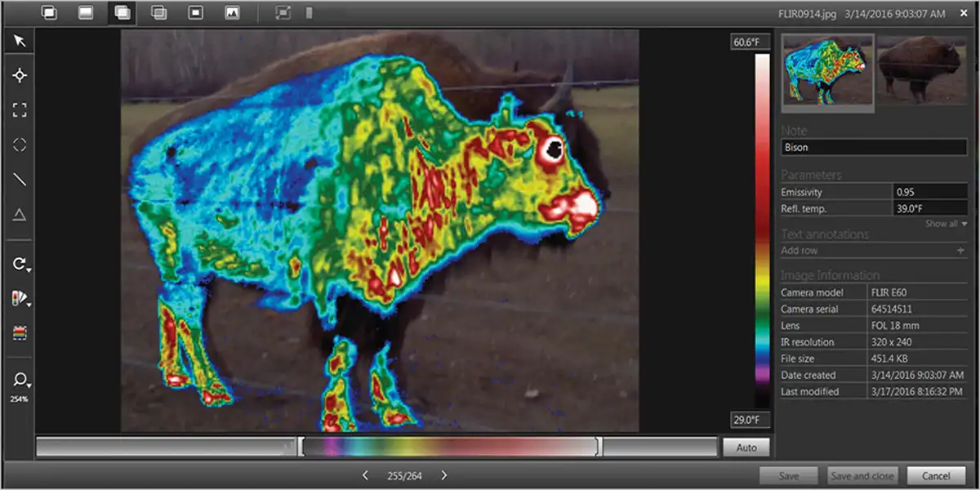Viewport: 980px width, 490px height.
Task: Add a spot measurement tool
Action: 20,75
